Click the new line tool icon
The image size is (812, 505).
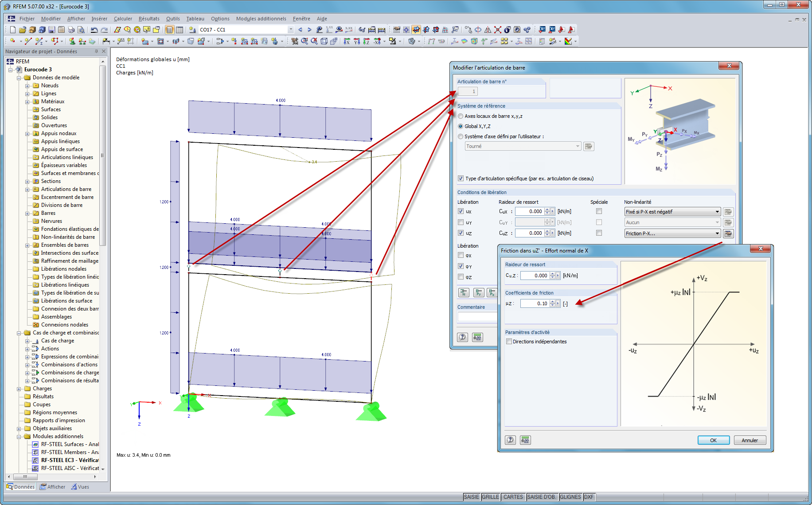pyautogui.click(x=28, y=41)
